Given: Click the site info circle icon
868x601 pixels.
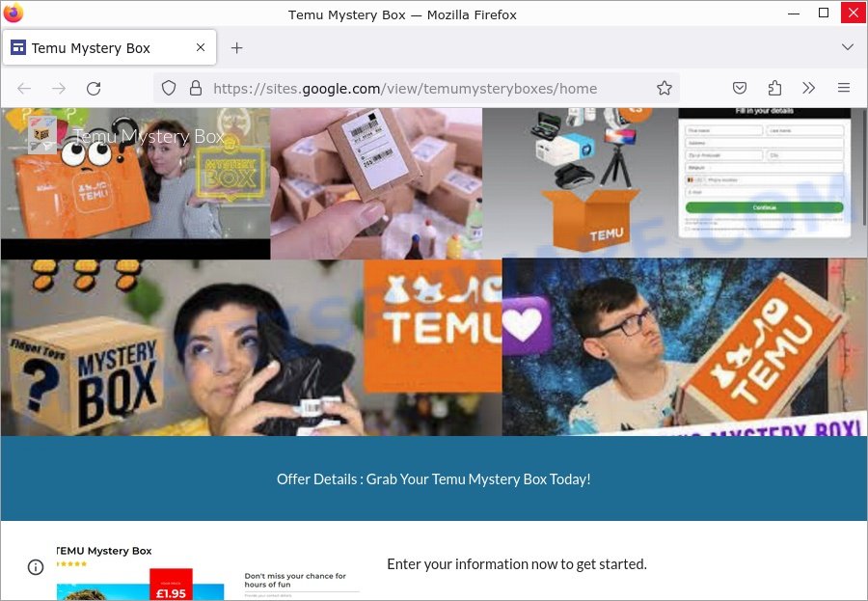Looking at the screenshot, I should pyautogui.click(x=36, y=566).
